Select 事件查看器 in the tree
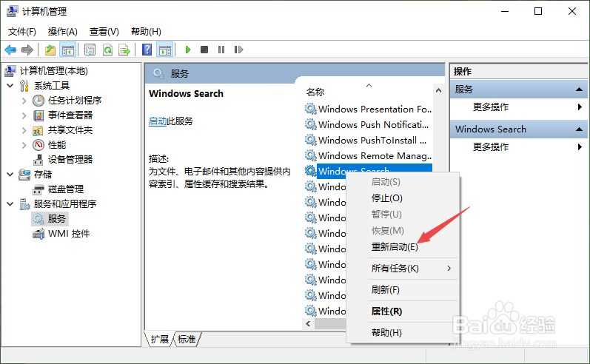 [70, 115]
